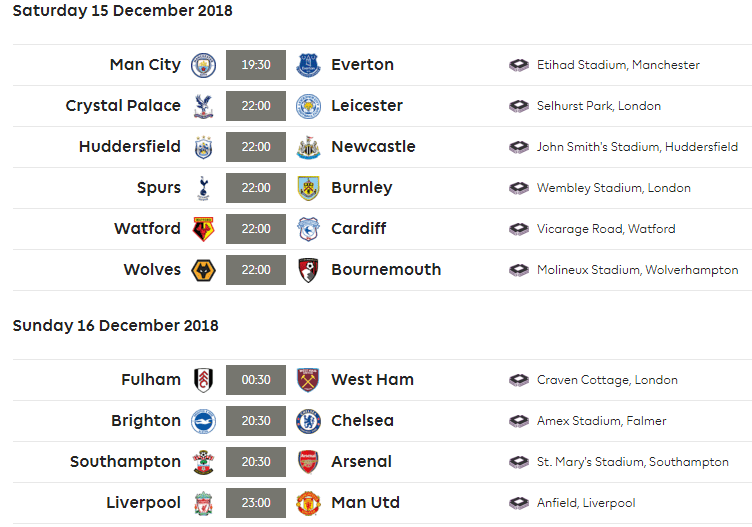Open the Leicester team name link

[x=367, y=105]
